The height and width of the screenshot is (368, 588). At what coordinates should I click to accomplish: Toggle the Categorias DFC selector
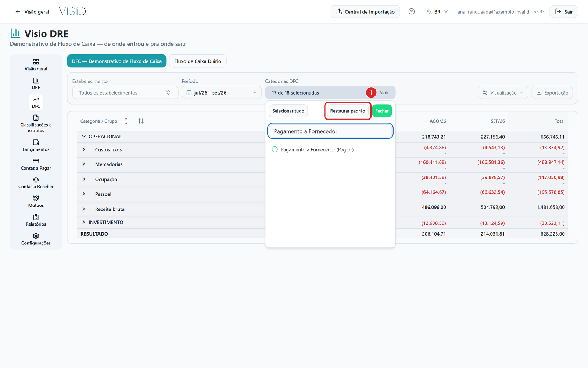(x=330, y=92)
